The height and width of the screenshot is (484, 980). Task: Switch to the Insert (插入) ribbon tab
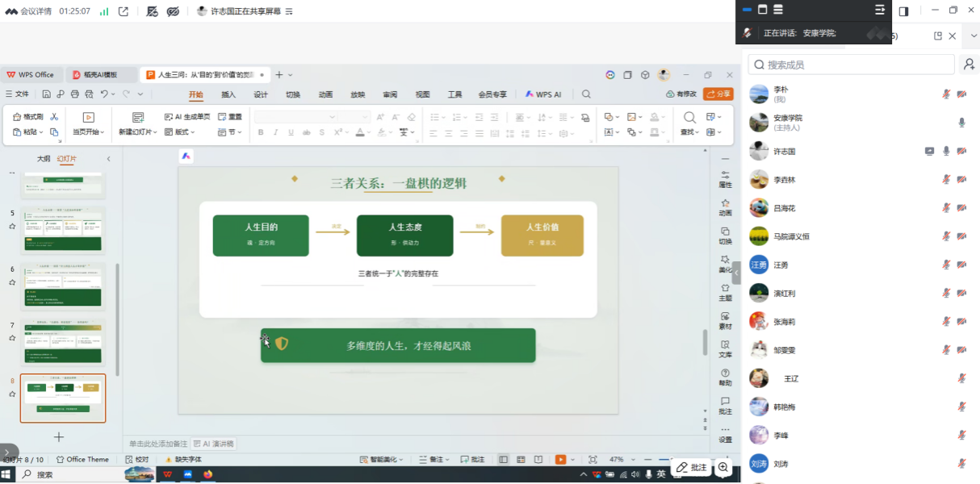tap(228, 94)
